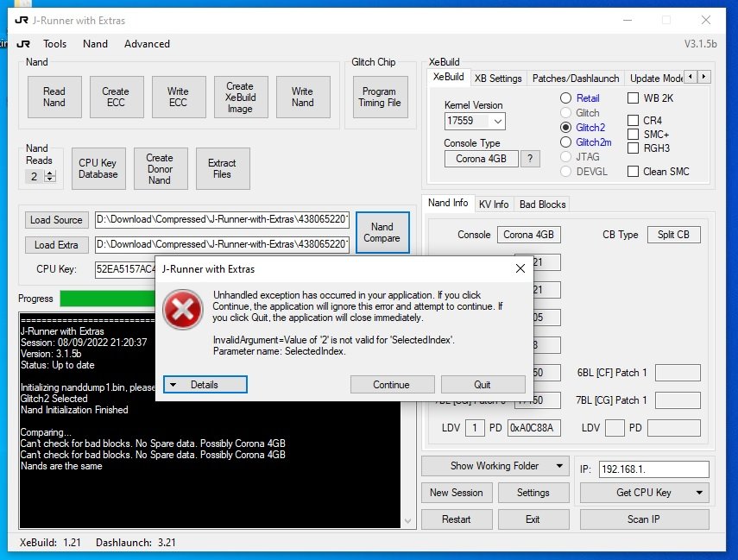Screen dimensions: 738x560
Task: Toggle the RGH3 checkbox
Action: (633, 148)
